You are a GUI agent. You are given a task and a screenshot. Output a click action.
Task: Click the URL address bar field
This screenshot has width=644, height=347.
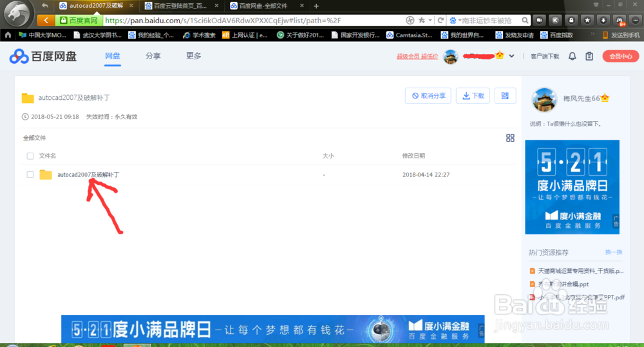pos(253,20)
